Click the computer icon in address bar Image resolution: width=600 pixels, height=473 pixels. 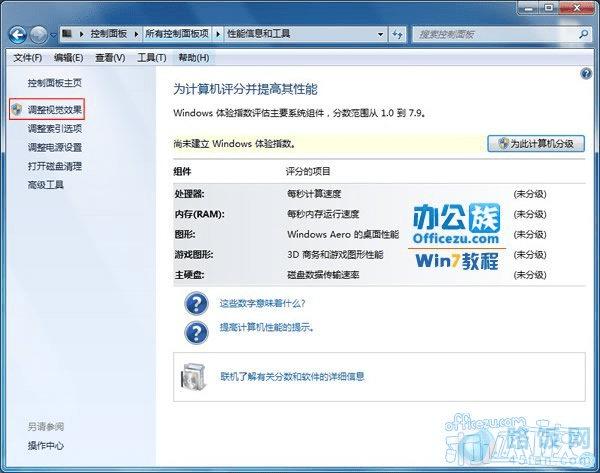click(67, 34)
